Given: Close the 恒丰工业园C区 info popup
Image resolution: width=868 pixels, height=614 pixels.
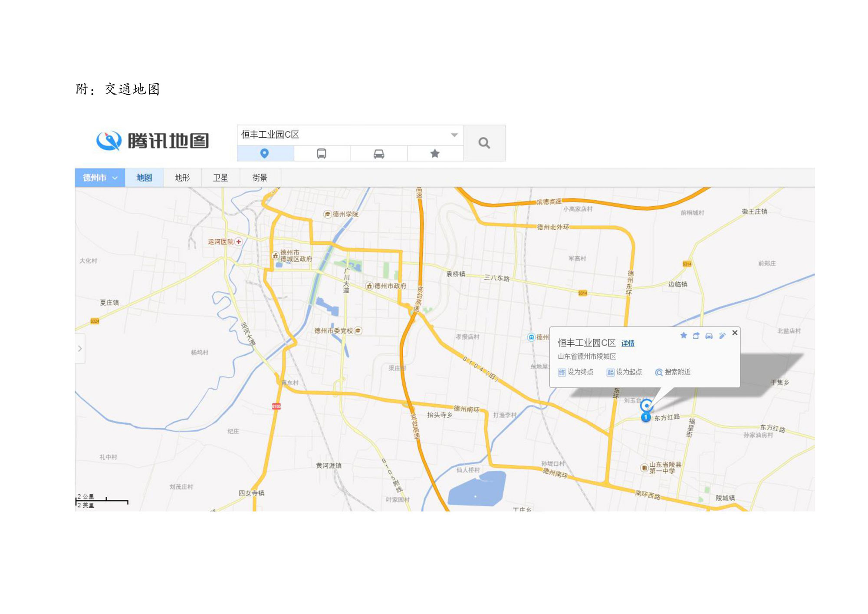Looking at the screenshot, I should (x=735, y=333).
